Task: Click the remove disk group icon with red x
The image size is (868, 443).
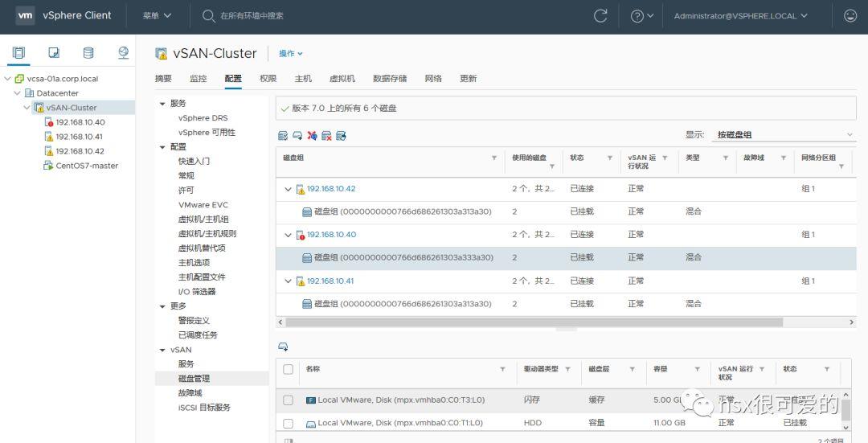Action: point(326,136)
